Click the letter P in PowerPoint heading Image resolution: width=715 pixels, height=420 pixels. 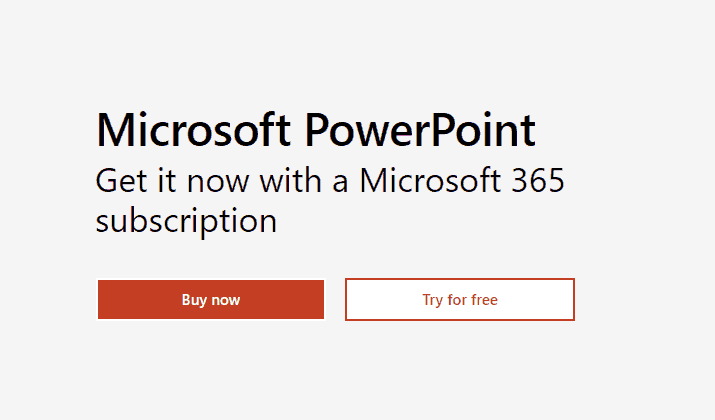[x=315, y=132]
